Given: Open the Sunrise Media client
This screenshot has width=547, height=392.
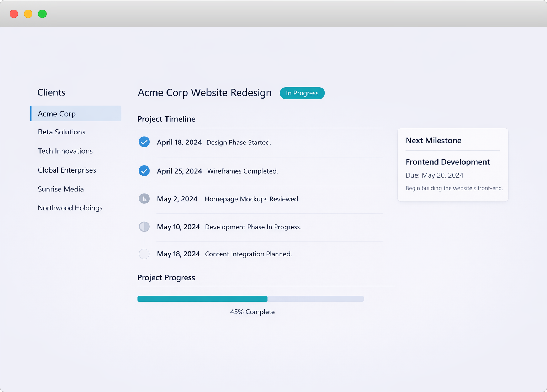Looking at the screenshot, I should pyautogui.click(x=61, y=189).
